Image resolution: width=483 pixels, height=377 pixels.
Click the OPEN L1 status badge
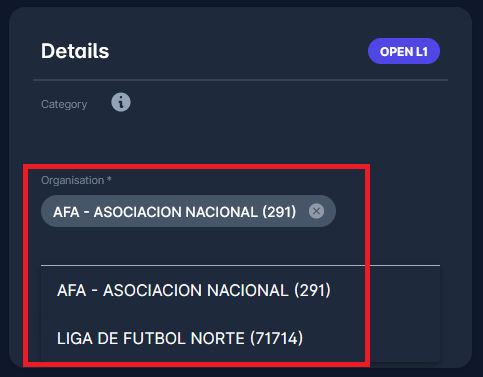point(404,51)
